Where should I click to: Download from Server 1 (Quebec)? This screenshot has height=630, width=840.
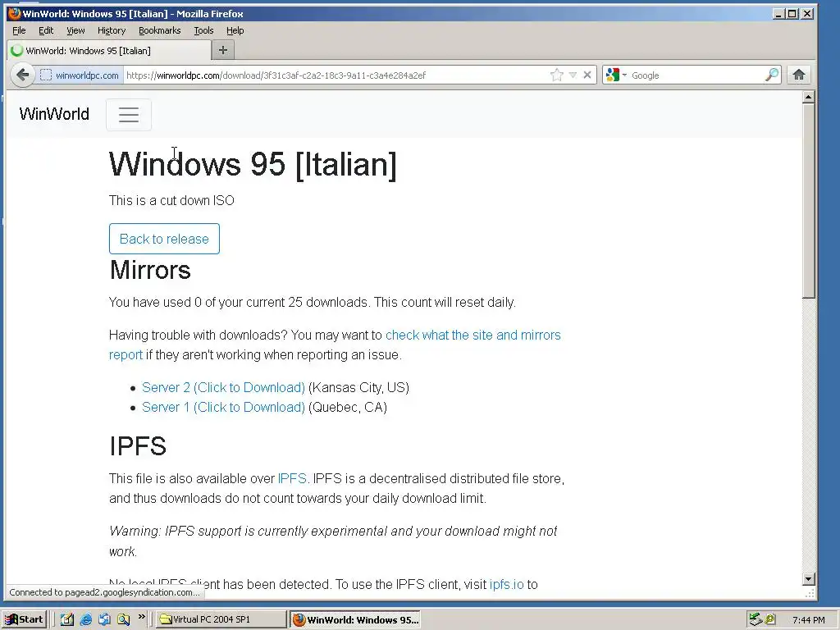pyautogui.click(x=223, y=407)
